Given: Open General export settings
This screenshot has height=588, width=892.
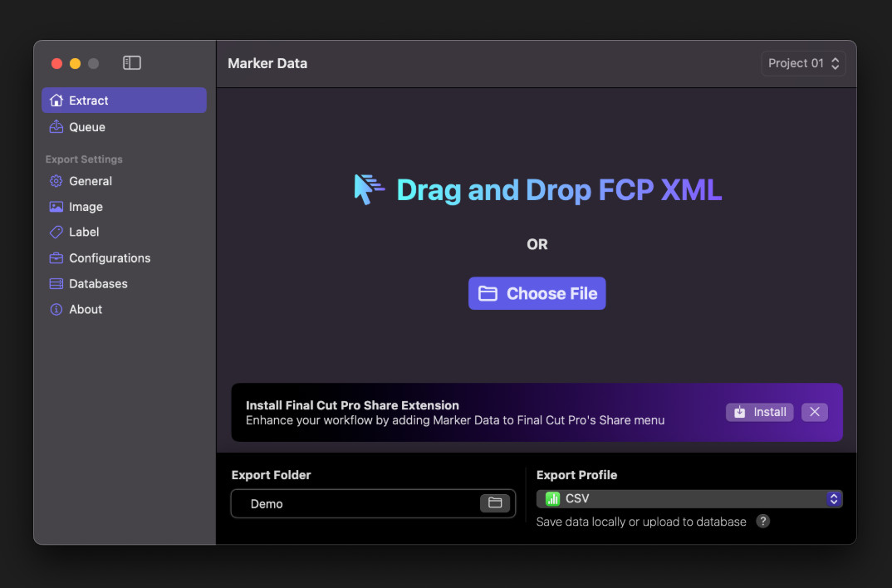Looking at the screenshot, I should coord(124,181).
